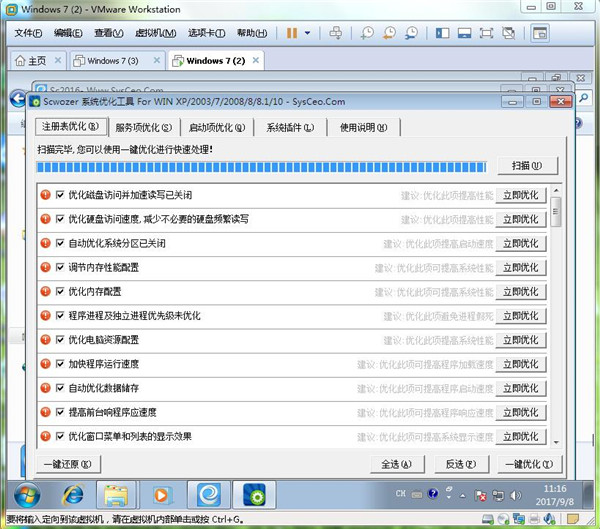Open the power options dropdown arrow next to pause
The height and width of the screenshot is (529, 600).
point(307,33)
